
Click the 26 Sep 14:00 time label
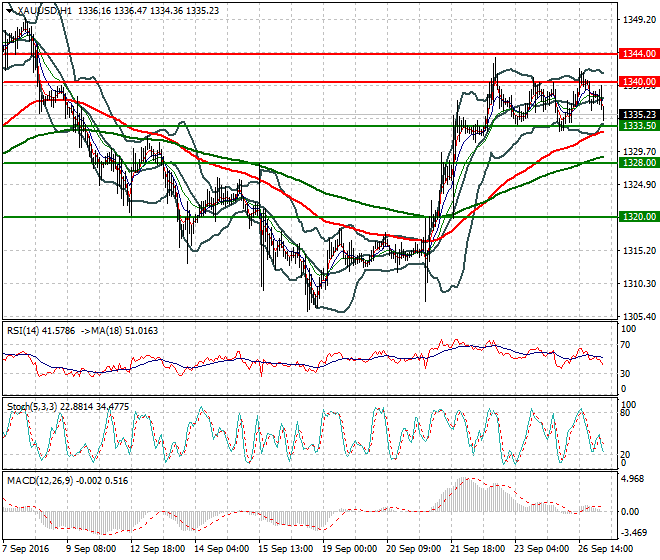606,549
